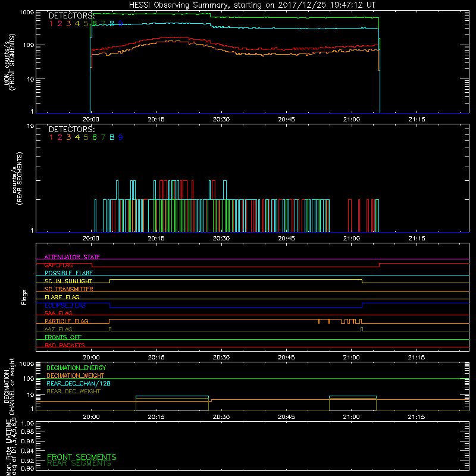The height and width of the screenshot is (476, 476).
Task: Click the 0.94 tick on the livetime axis
Action: tap(27, 450)
